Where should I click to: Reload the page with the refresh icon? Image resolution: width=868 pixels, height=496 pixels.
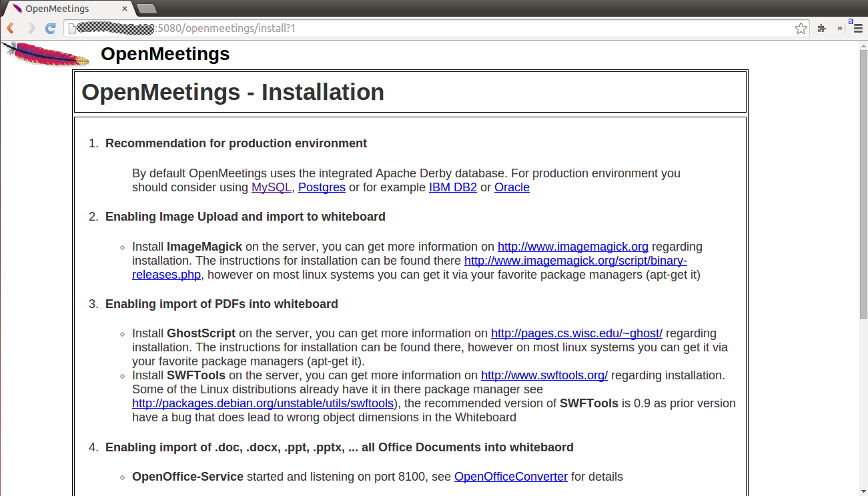(x=50, y=28)
